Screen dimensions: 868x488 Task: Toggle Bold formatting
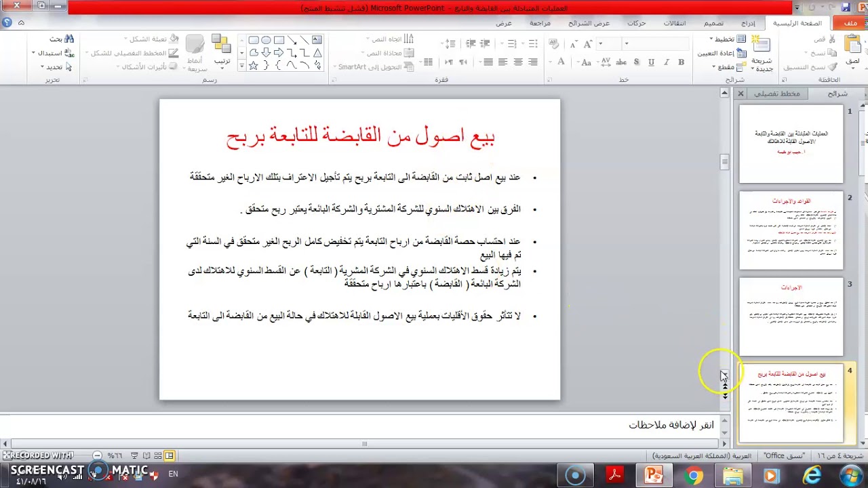pyautogui.click(x=682, y=62)
